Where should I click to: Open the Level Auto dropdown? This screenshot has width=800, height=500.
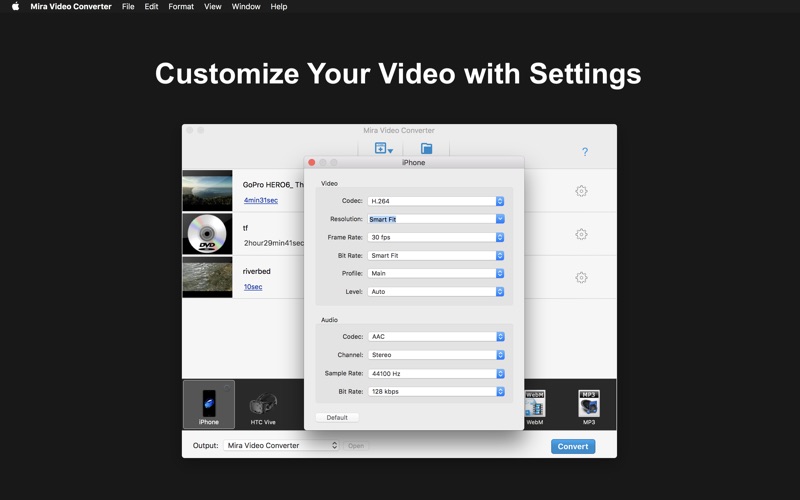point(436,291)
